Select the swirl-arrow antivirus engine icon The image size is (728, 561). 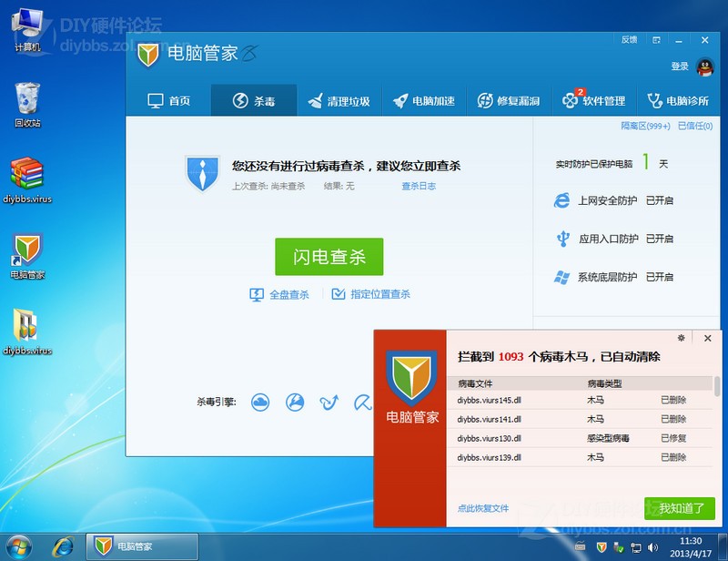click(329, 403)
